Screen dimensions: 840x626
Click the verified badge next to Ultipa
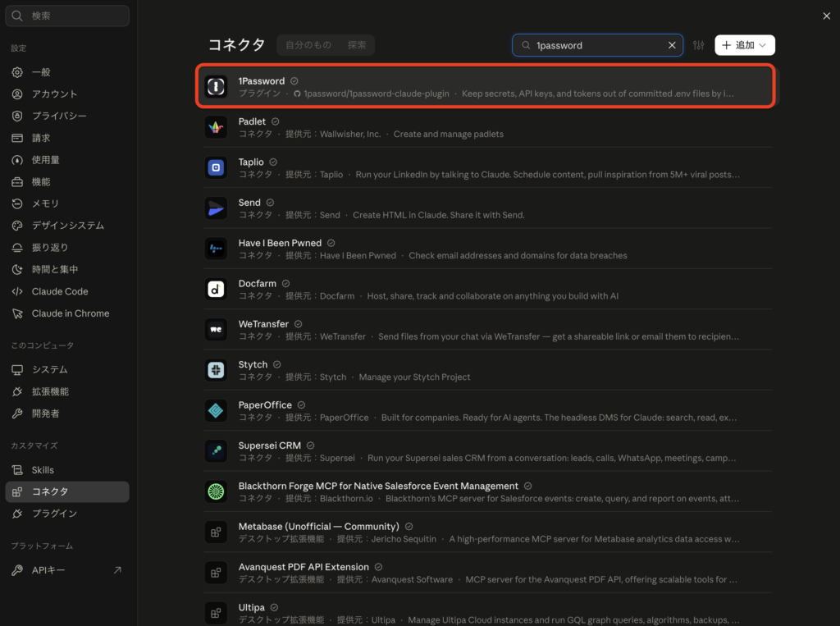(274, 607)
